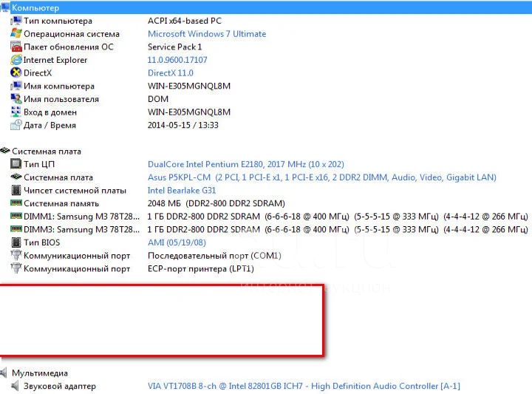This screenshot has width=532, height=394.
Task: Open the AMI (05/19/08) BIOS link
Action: 177,242
